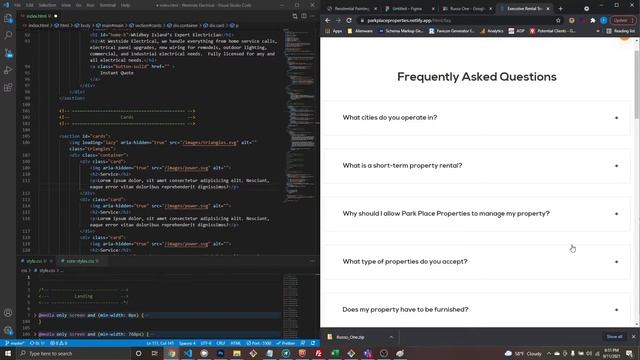This screenshot has width=640, height=360.
Task: Switch to Chrome in the taskbar
Action: 171,353
